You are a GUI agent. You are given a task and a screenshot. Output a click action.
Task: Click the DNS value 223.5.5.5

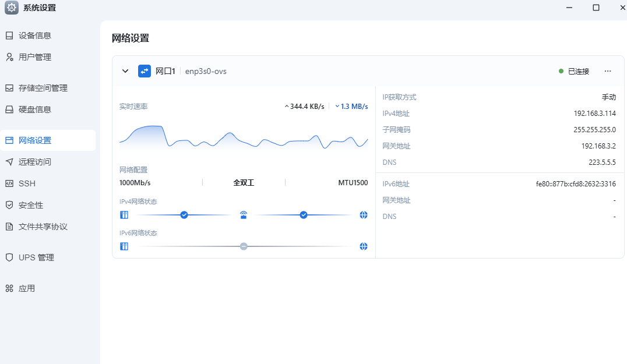coord(602,162)
